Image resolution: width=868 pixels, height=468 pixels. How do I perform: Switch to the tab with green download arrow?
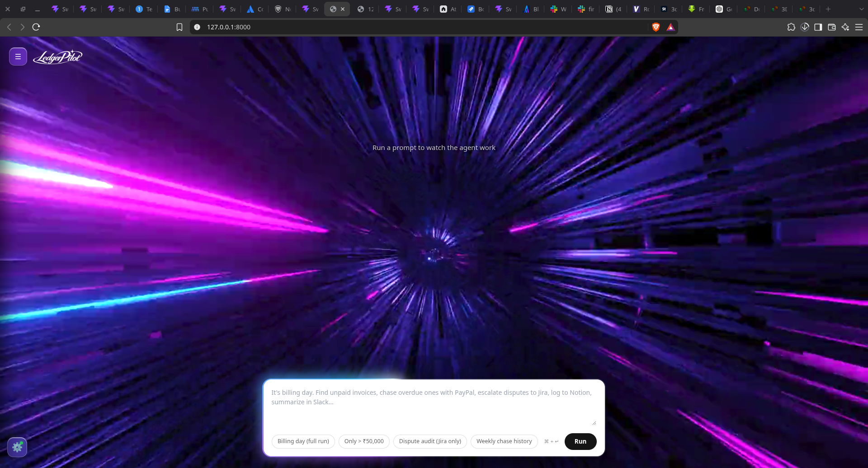696,9
